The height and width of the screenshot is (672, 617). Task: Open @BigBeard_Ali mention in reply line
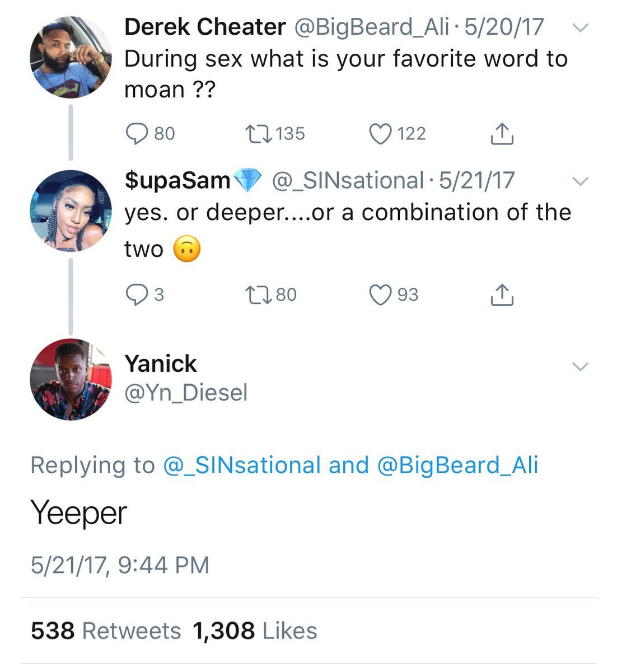pos(457,465)
